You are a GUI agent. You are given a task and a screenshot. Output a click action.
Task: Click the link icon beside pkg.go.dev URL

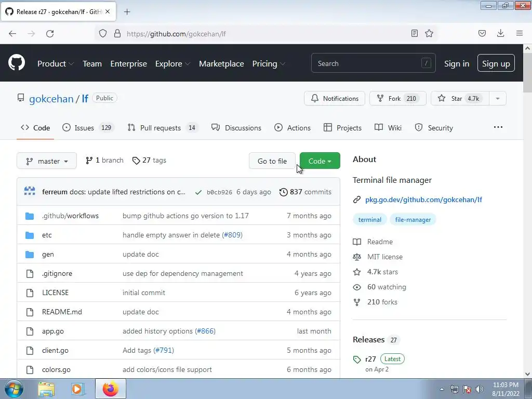(x=356, y=200)
